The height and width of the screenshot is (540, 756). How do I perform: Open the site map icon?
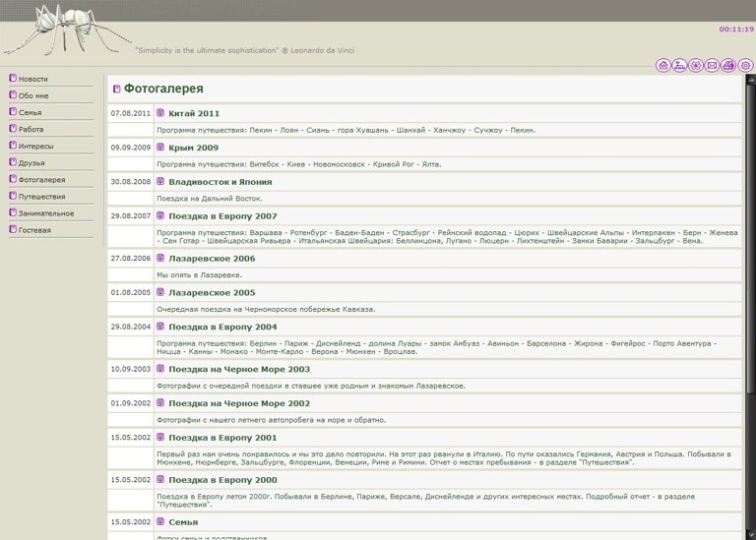click(680, 65)
